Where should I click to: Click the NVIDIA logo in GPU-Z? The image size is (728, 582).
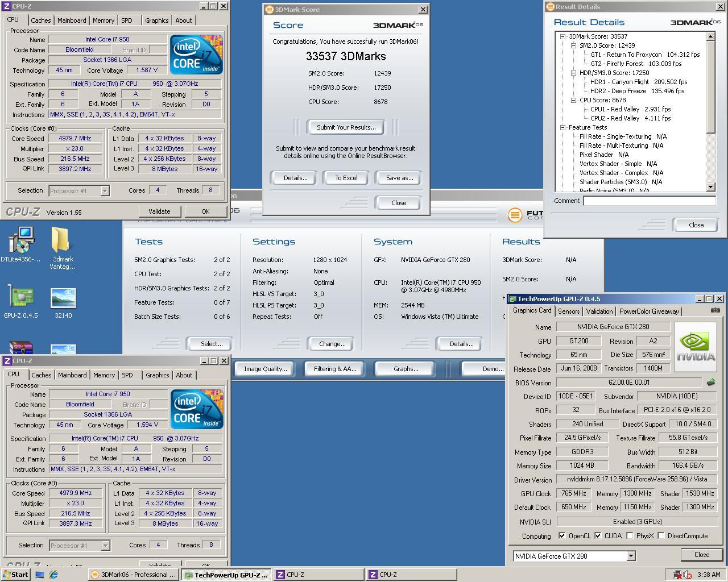pos(696,347)
